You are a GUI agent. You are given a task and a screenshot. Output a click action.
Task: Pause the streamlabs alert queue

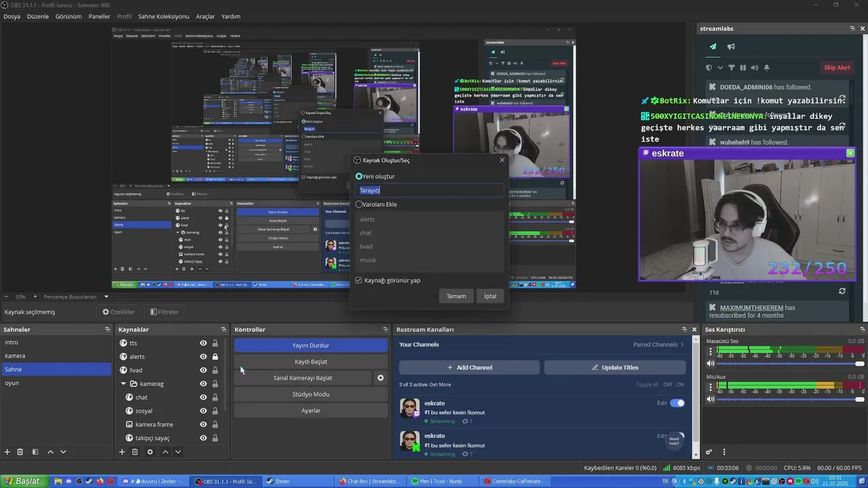click(x=743, y=68)
